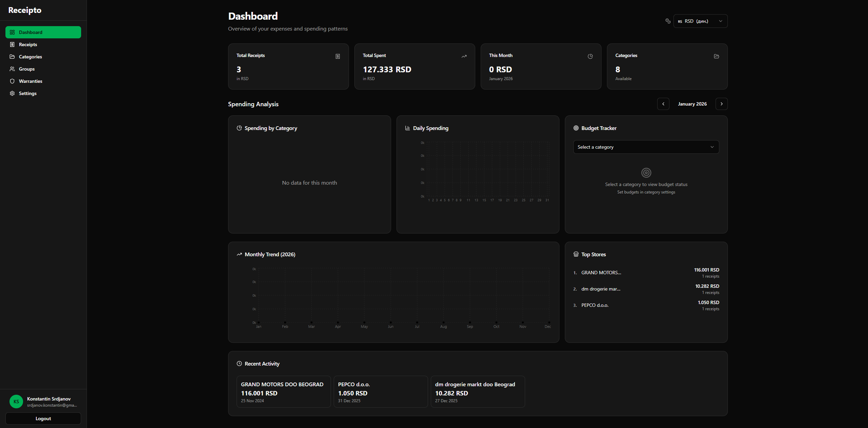The width and height of the screenshot is (868, 428).
Task: Click the PEPCO d.o.o. card in Recent Activity
Action: [x=380, y=392]
